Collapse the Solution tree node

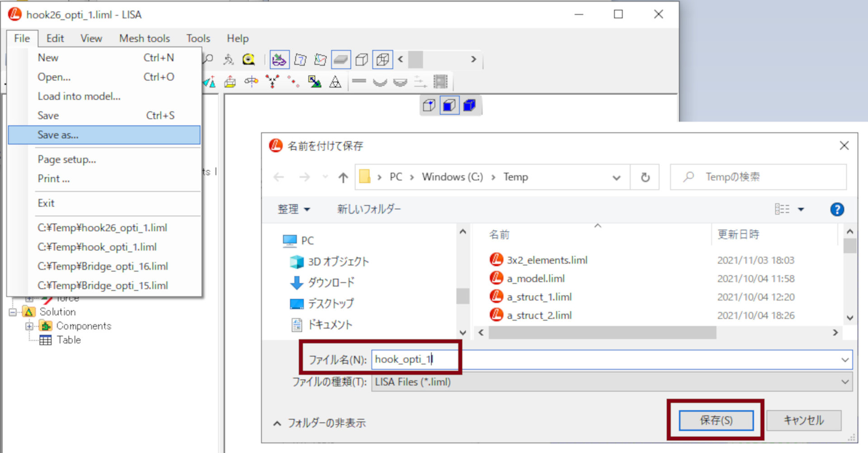click(x=13, y=312)
